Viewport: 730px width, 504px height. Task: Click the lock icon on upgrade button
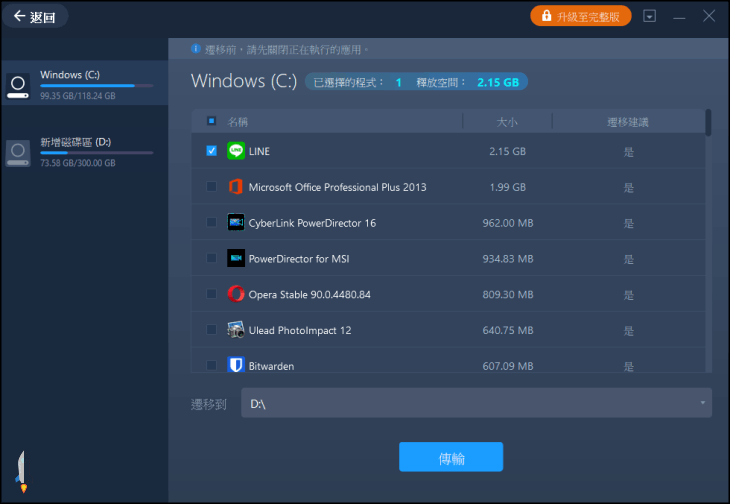coord(546,16)
